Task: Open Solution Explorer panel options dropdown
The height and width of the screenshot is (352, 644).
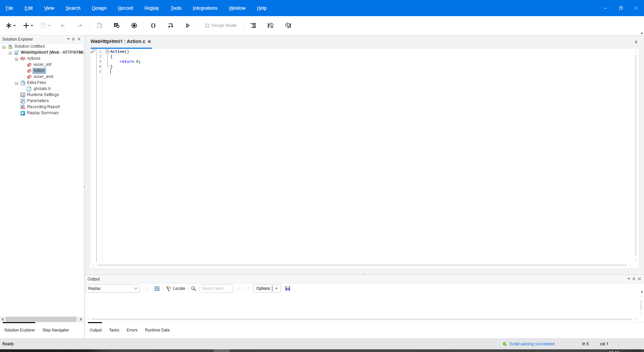Action: [x=68, y=39]
